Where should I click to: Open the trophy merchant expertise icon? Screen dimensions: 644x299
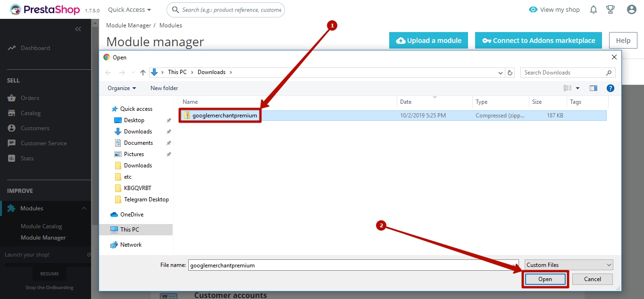pyautogui.click(x=611, y=9)
